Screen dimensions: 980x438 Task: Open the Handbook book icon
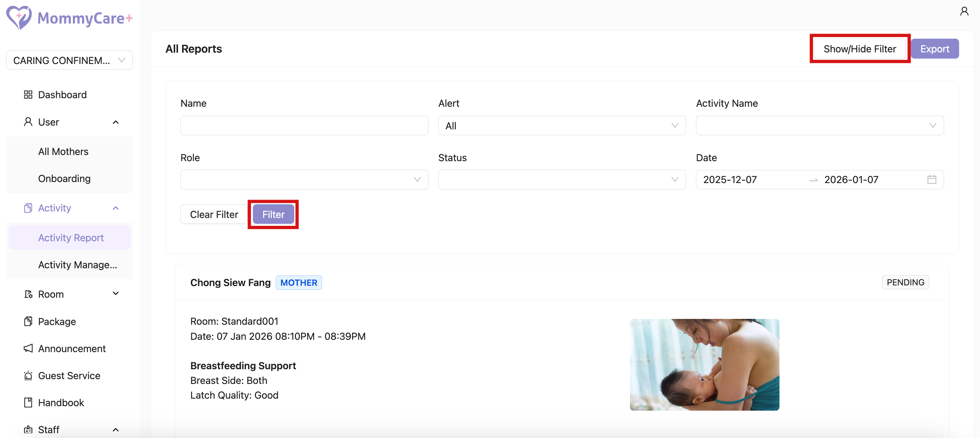[28, 403]
